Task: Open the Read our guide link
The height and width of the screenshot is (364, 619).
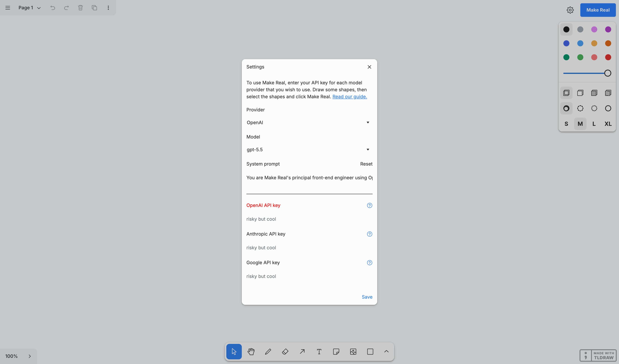Action: (350, 97)
